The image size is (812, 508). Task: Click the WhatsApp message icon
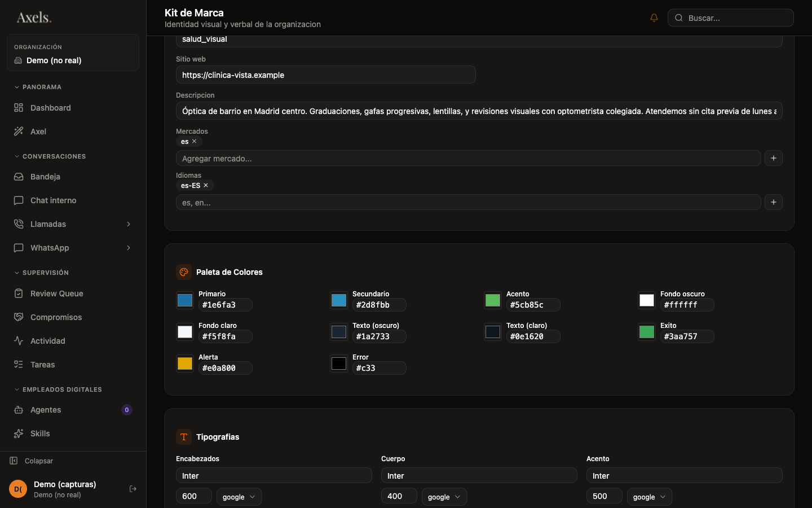click(x=19, y=248)
